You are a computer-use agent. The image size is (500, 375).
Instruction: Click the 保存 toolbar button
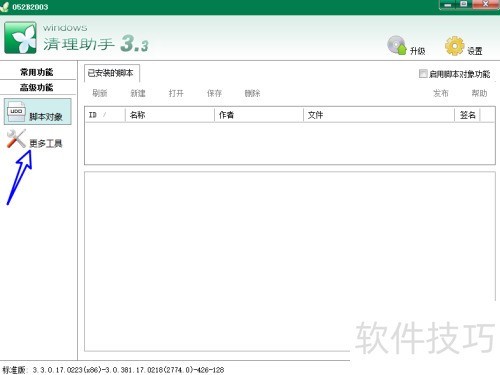pyautogui.click(x=214, y=93)
